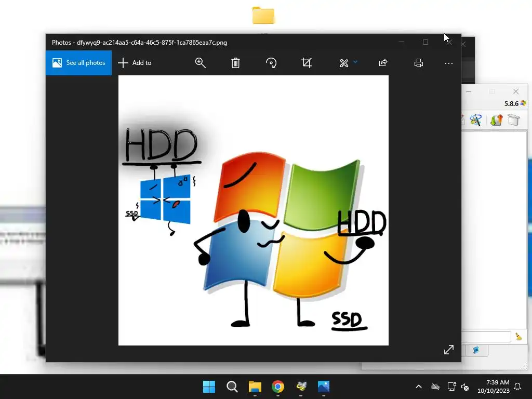Close the dark window behind Photos

(x=463, y=45)
